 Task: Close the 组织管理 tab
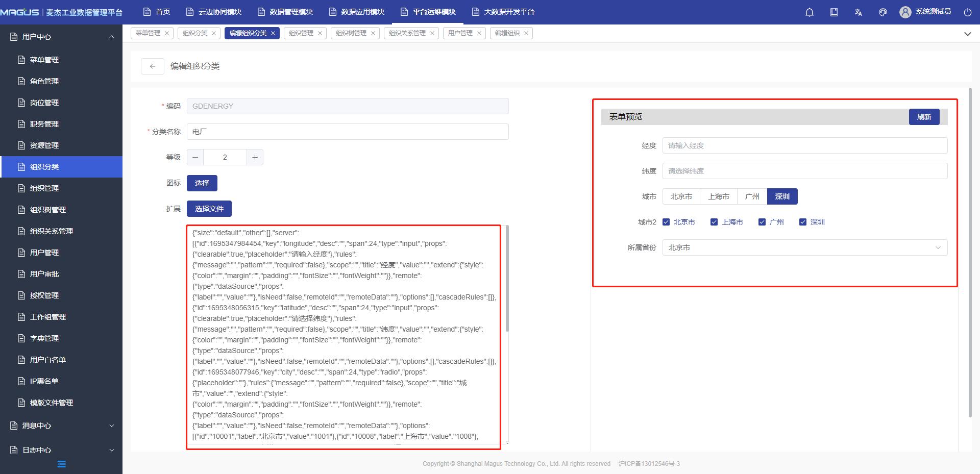(x=320, y=33)
